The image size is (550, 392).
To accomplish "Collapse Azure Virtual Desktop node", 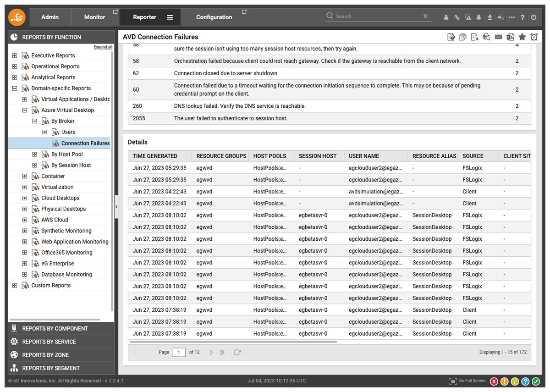I will (x=25, y=110).
